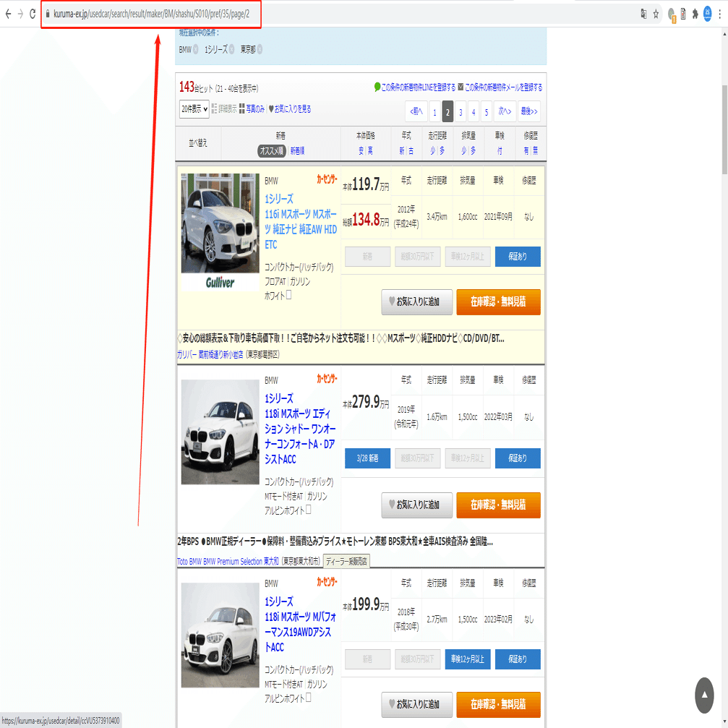Go to results page 4
Viewport: 728px width, 728px height.
coord(474,111)
